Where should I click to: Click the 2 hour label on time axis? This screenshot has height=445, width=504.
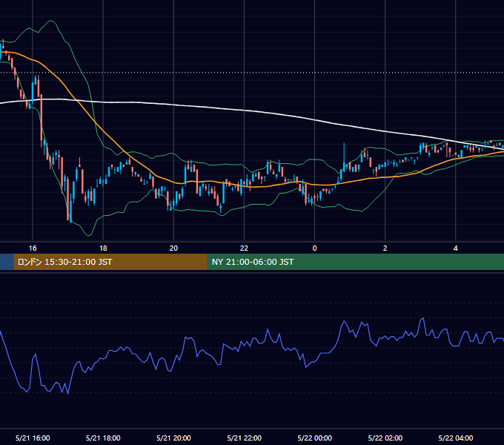[385, 248]
